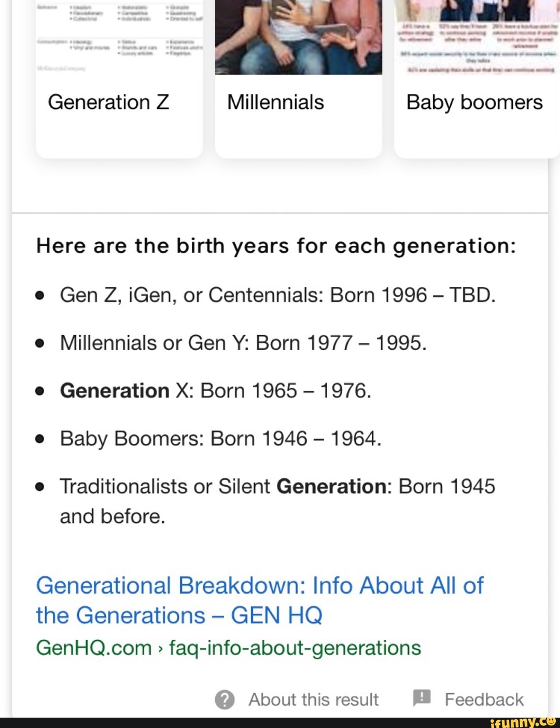
Task: Click the question mark icon beside About this result
Action: coord(224,699)
